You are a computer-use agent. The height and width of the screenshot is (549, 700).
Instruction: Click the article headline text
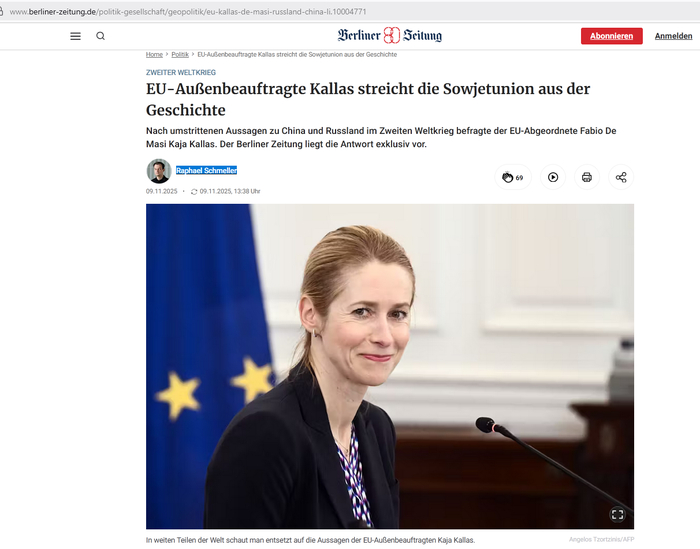pyautogui.click(x=368, y=100)
